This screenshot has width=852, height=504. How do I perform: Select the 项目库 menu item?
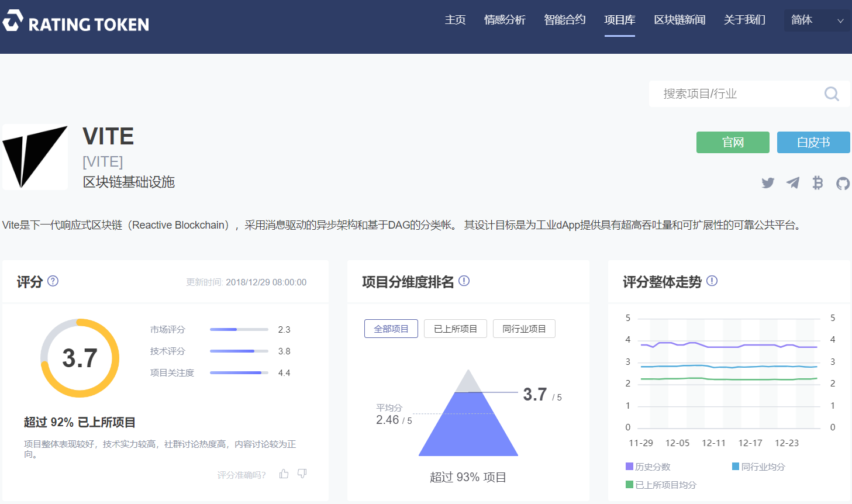pyautogui.click(x=620, y=20)
